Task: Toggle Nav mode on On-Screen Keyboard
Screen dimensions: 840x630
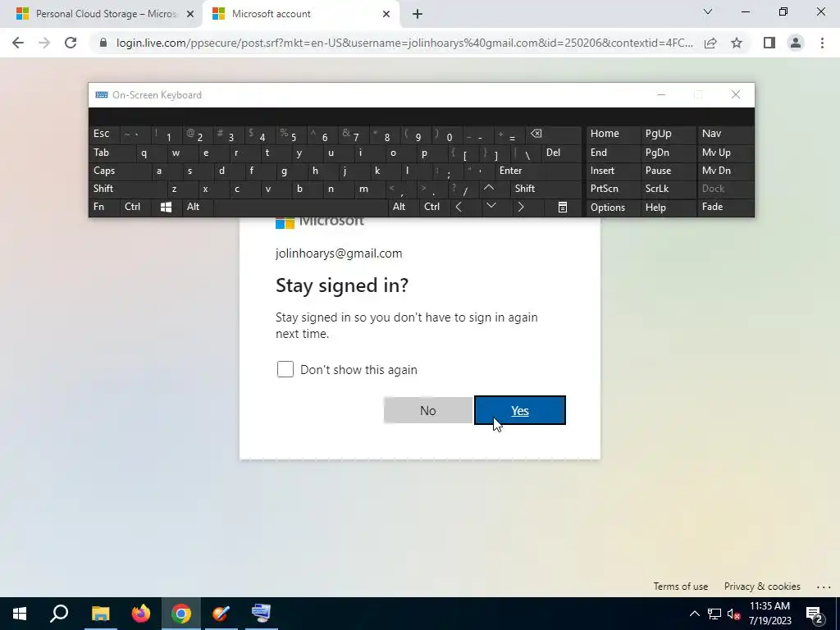Action: coord(725,134)
